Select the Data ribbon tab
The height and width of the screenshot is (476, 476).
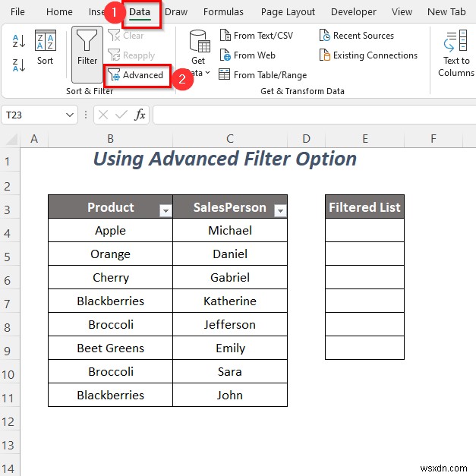[x=140, y=12]
